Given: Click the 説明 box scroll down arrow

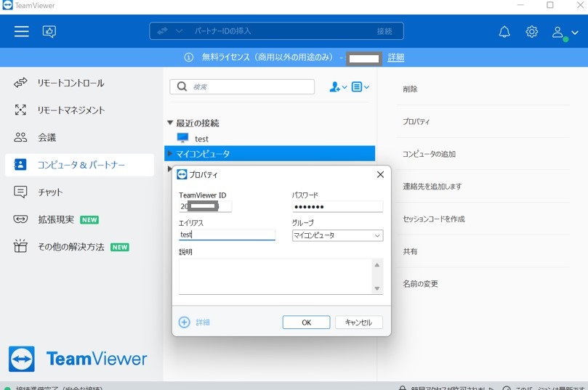Looking at the screenshot, I should [376, 288].
